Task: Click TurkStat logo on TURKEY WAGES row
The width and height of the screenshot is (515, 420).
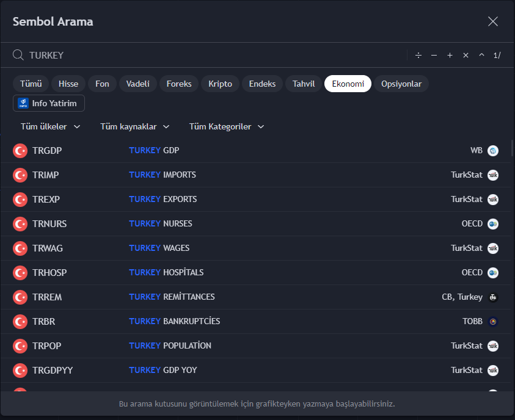Action: point(492,248)
